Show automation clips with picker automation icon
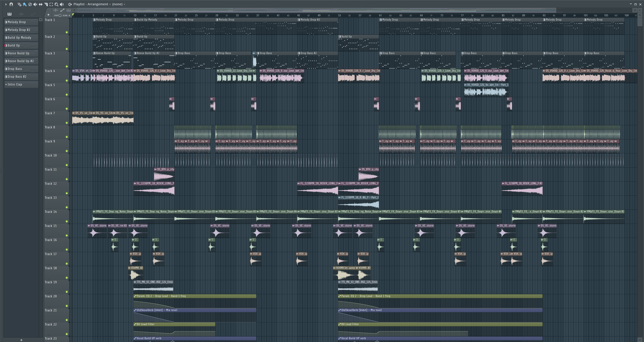 pos(33,14)
